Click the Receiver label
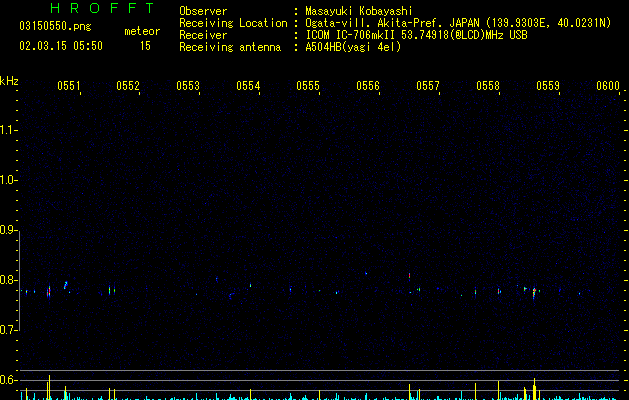Image resolution: width=629 pixels, height=400 pixels. (203, 35)
